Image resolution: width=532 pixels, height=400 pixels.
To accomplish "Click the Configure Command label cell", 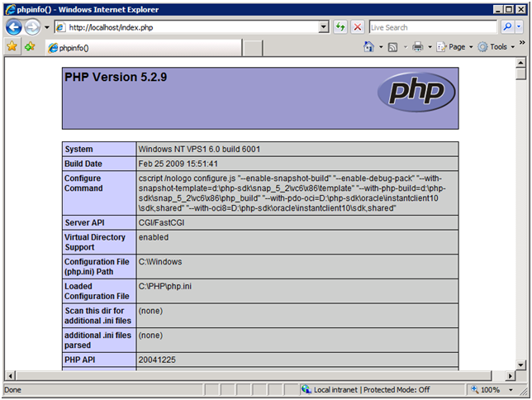I will pyautogui.click(x=99, y=193).
